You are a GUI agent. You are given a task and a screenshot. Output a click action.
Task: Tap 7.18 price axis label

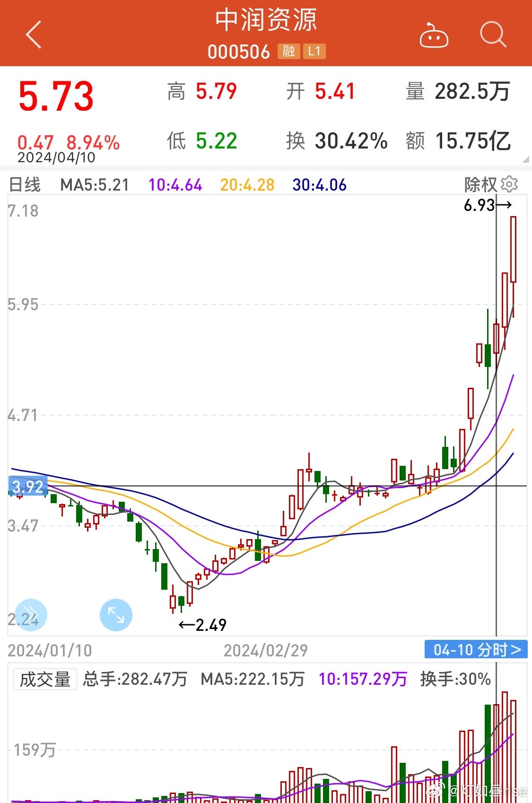[x=23, y=211]
